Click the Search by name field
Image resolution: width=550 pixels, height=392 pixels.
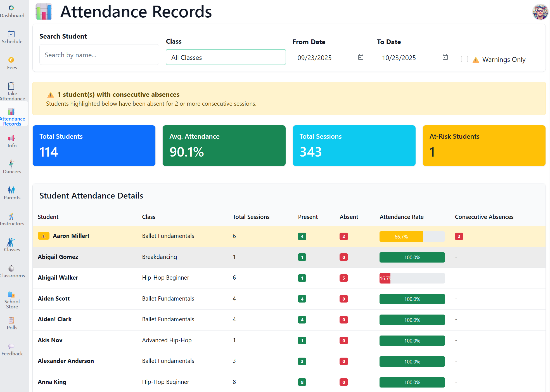[99, 55]
